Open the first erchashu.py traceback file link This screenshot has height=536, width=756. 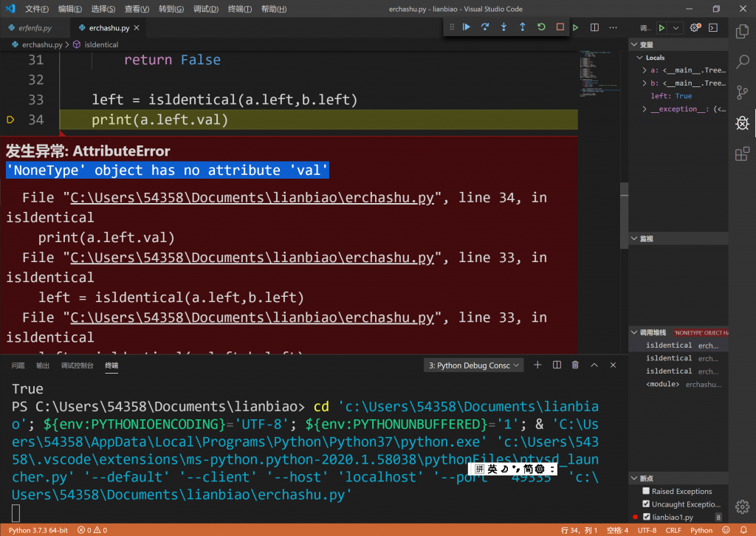252,198
